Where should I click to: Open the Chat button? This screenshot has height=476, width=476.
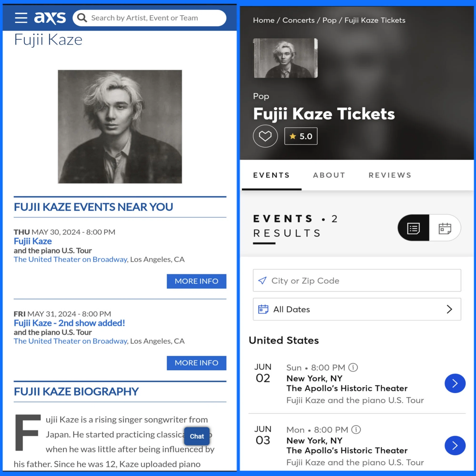(x=197, y=436)
